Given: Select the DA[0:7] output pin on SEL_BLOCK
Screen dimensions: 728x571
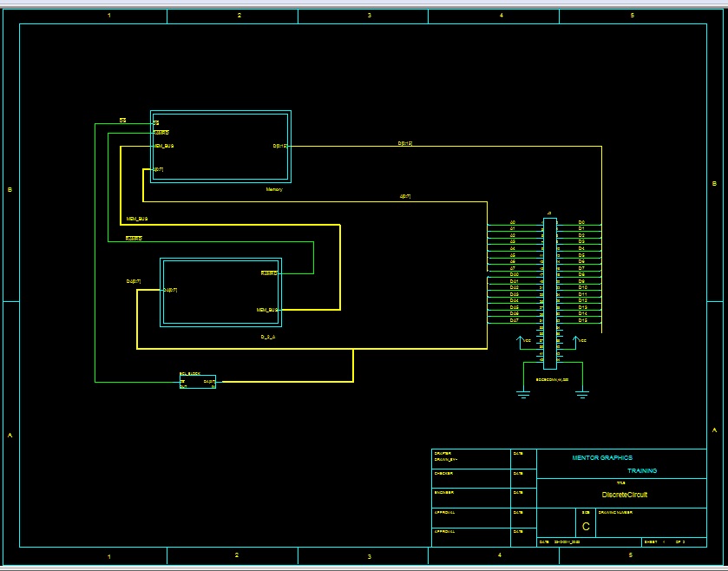Looking at the screenshot, I should 209,381.
